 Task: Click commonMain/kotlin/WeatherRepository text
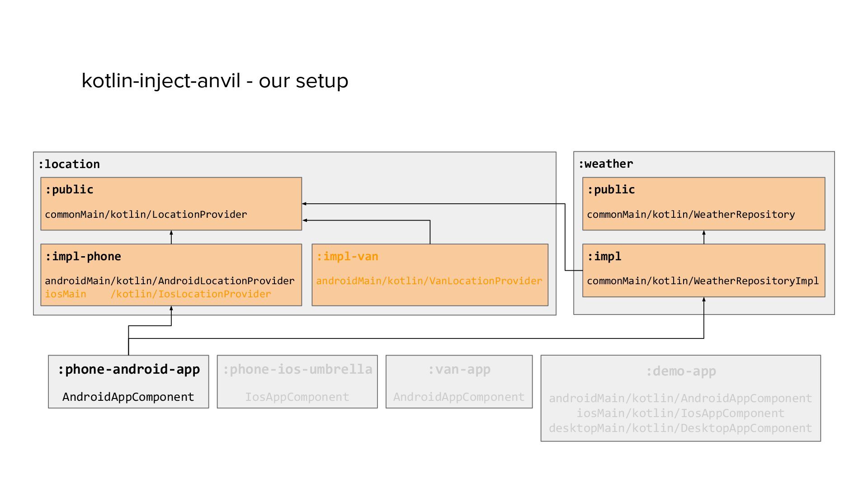691,214
